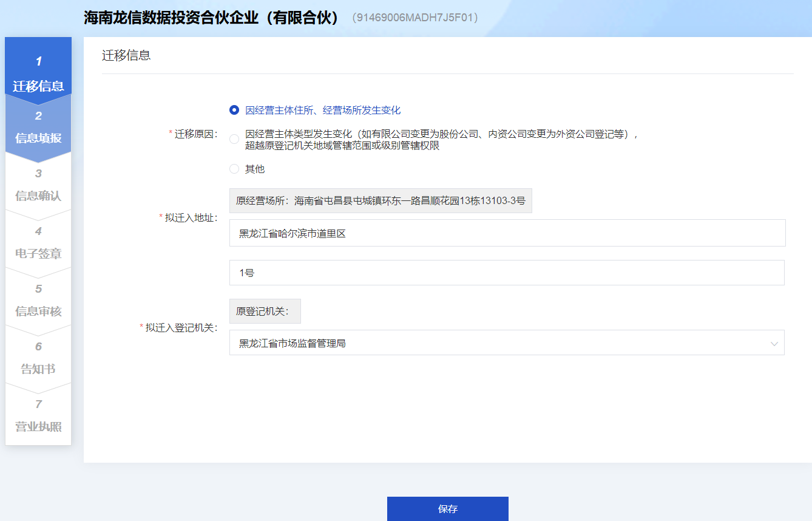The height and width of the screenshot is (521, 812).
Task: Click 黑龙江省市场监督管理局 select box
Action: pyautogui.click(x=498, y=343)
